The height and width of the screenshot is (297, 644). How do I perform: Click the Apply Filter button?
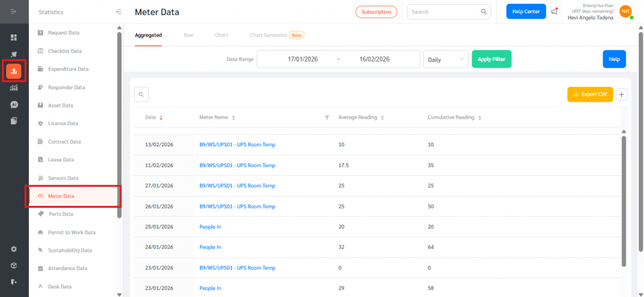(492, 59)
